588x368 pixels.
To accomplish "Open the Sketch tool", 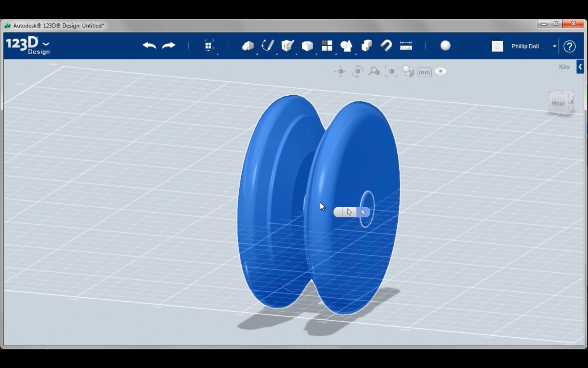I will pyautogui.click(x=267, y=46).
